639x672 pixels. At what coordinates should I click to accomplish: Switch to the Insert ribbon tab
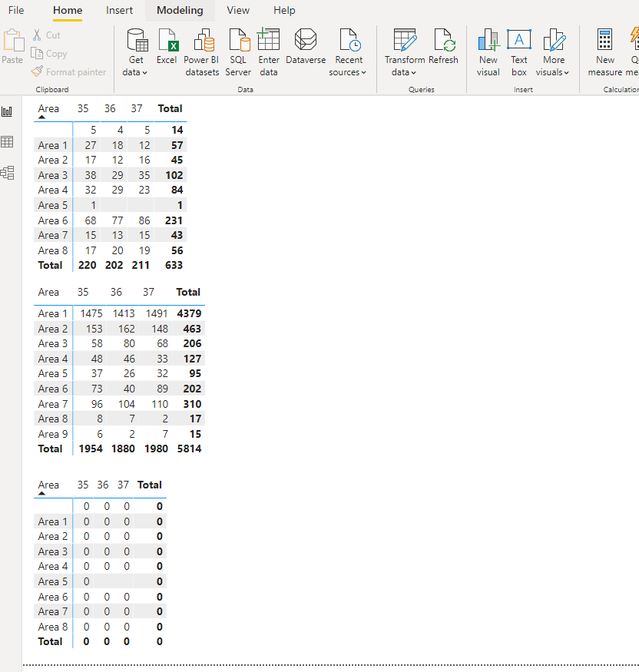120,10
